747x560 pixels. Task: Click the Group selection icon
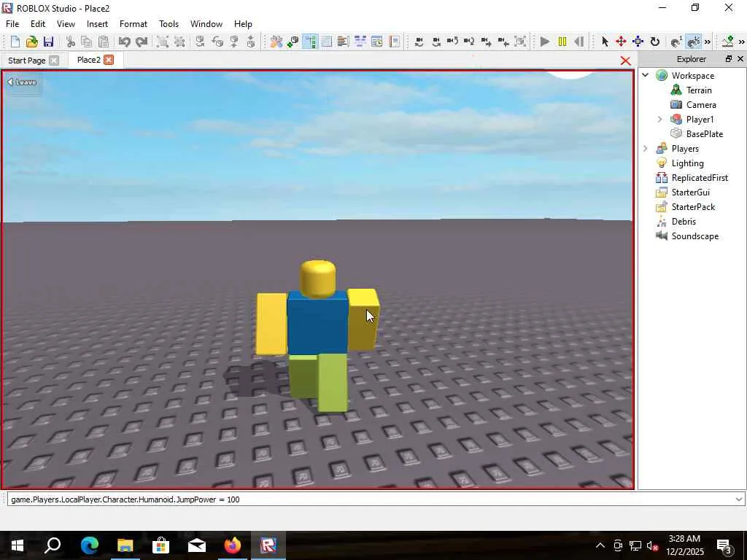(163, 42)
